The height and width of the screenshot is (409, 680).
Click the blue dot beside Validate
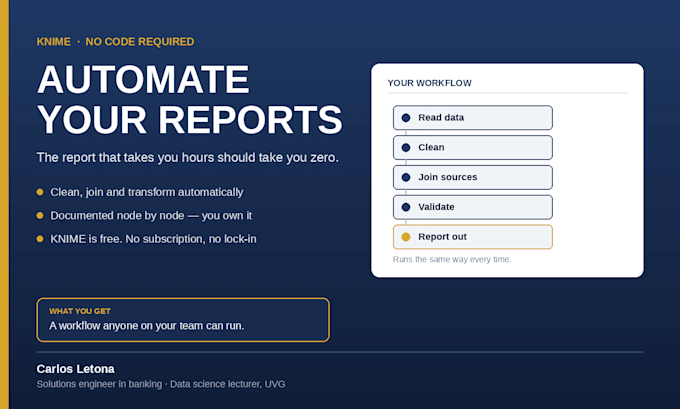click(x=406, y=207)
